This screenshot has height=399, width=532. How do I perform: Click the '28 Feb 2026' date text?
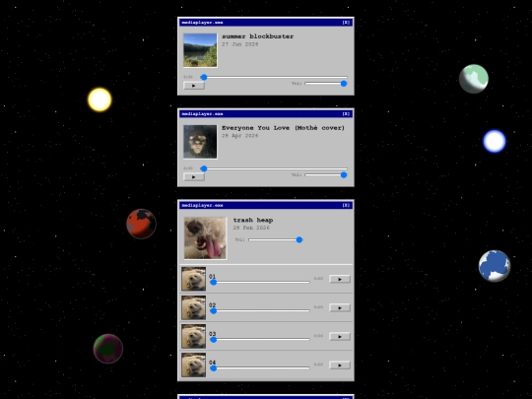(251, 228)
